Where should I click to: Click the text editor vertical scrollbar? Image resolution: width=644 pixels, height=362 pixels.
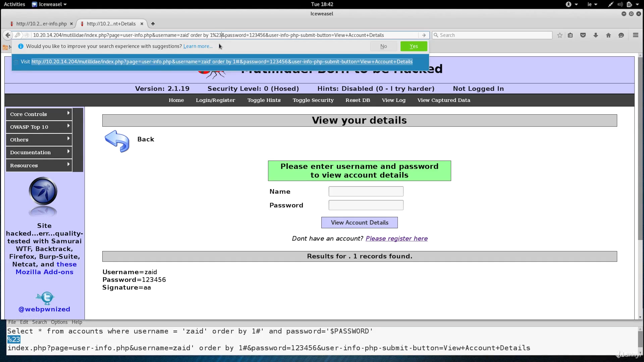tap(640, 339)
